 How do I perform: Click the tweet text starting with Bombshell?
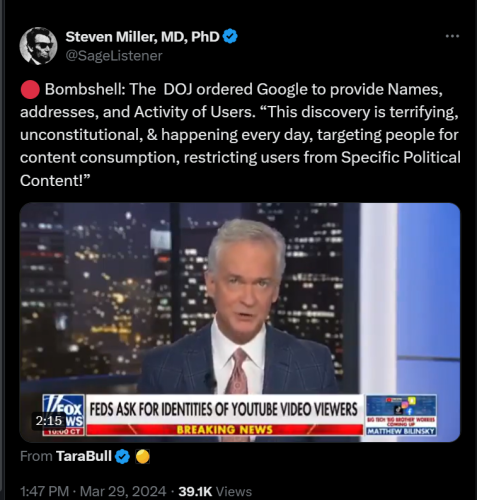[240, 135]
